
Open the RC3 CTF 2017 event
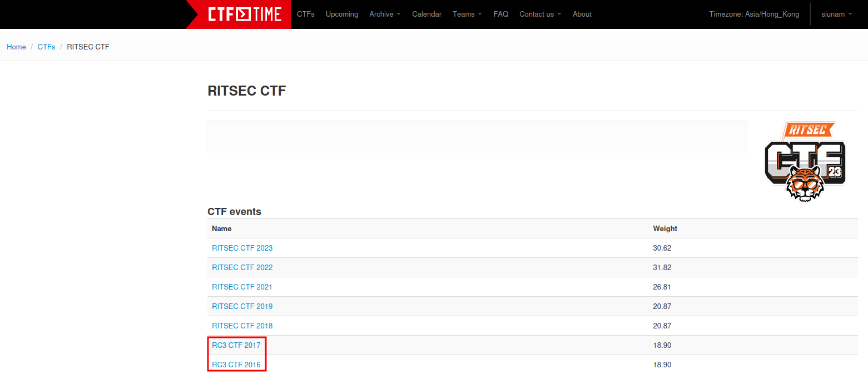(236, 345)
